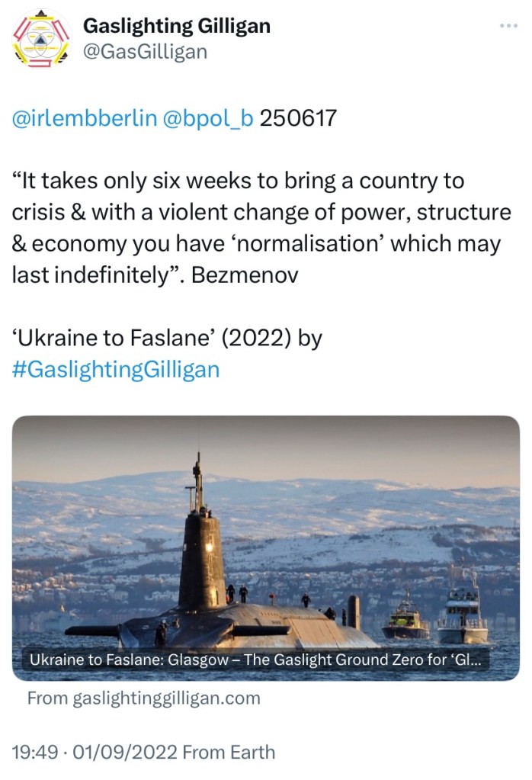532x780 pixels.
Task: Follow the "From gaslightinggilligan.com" source link
Action: tap(143, 698)
